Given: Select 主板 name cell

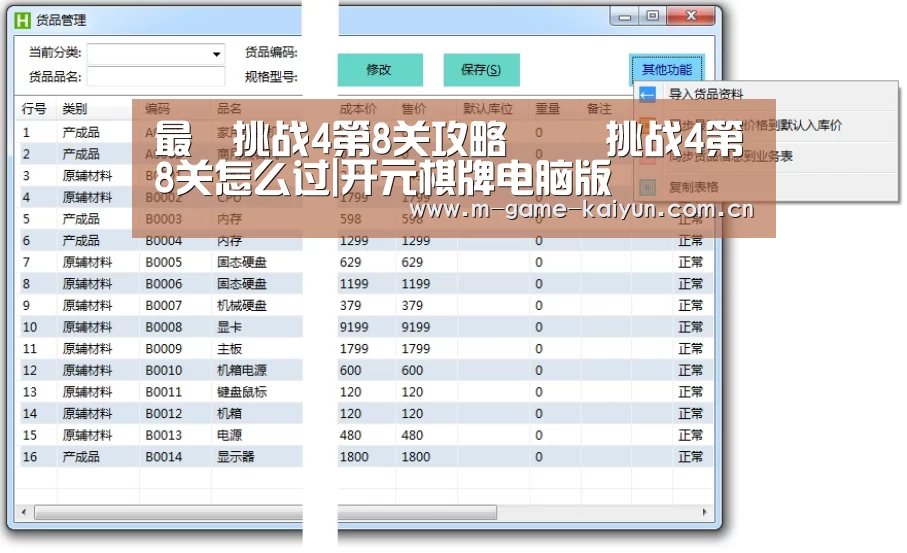Looking at the screenshot, I should tap(229, 349).
